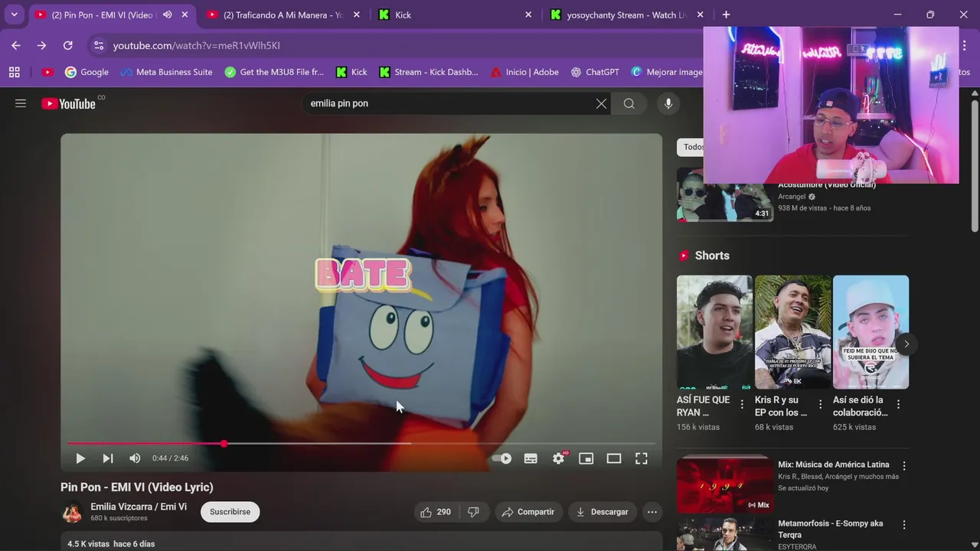This screenshot has height=551, width=980.
Task: Like the video with thumbs up
Action: click(435, 512)
